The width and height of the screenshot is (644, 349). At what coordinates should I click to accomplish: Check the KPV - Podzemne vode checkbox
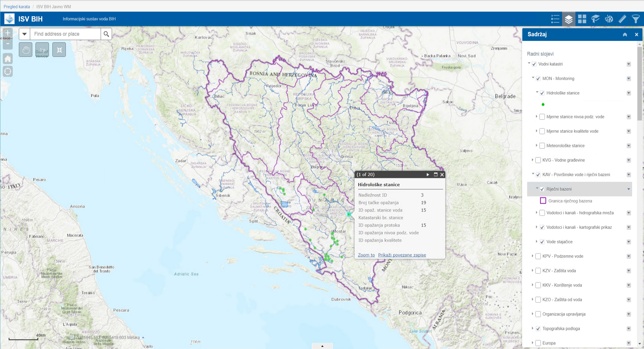click(538, 256)
